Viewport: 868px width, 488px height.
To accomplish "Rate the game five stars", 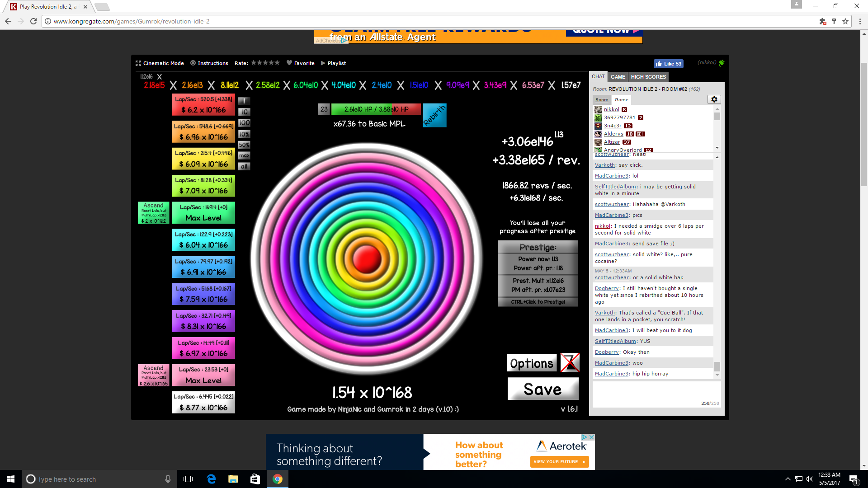I will tap(277, 63).
